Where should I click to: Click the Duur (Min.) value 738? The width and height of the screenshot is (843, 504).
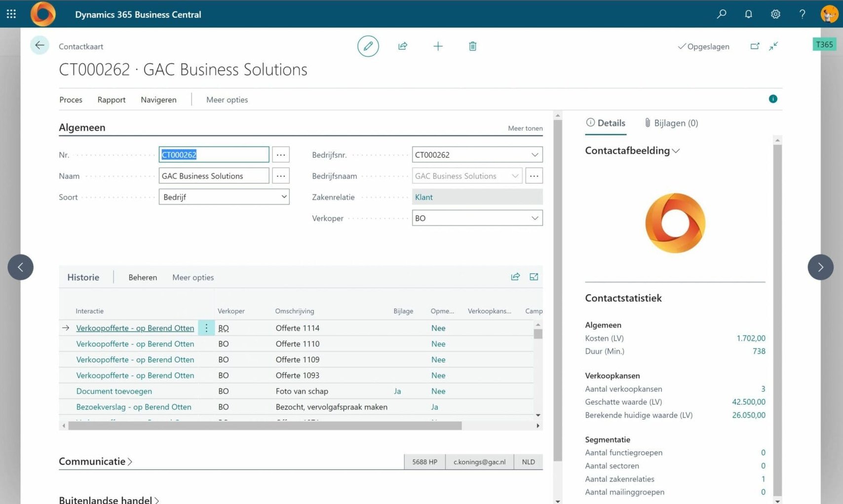(x=759, y=351)
